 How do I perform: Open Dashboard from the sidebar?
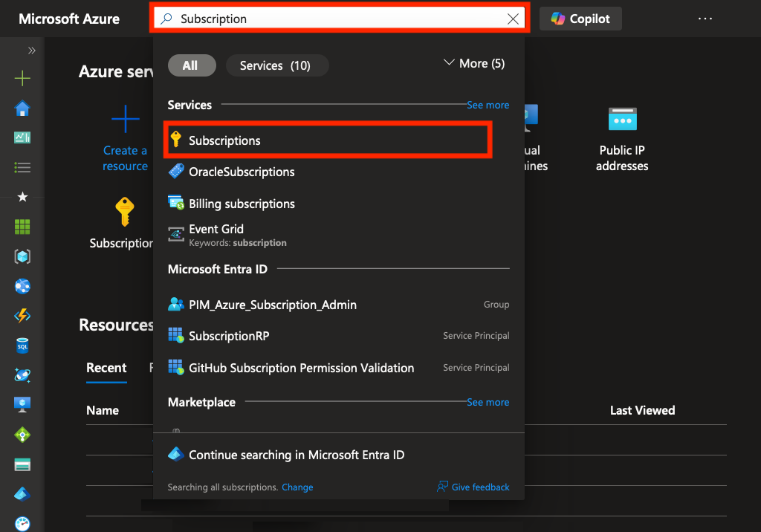22,137
